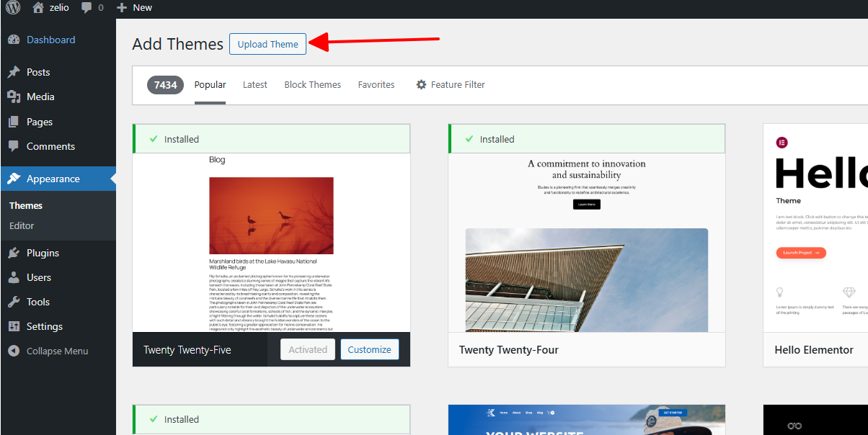The height and width of the screenshot is (435, 868).
Task: Switch to the Popular tab
Action: (x=210, y=84)
